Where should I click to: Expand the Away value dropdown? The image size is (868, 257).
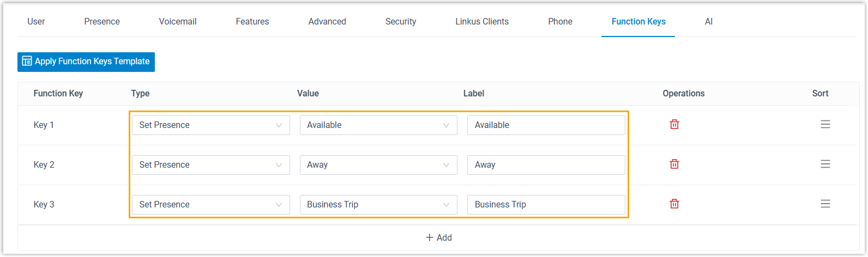point(378,165)
